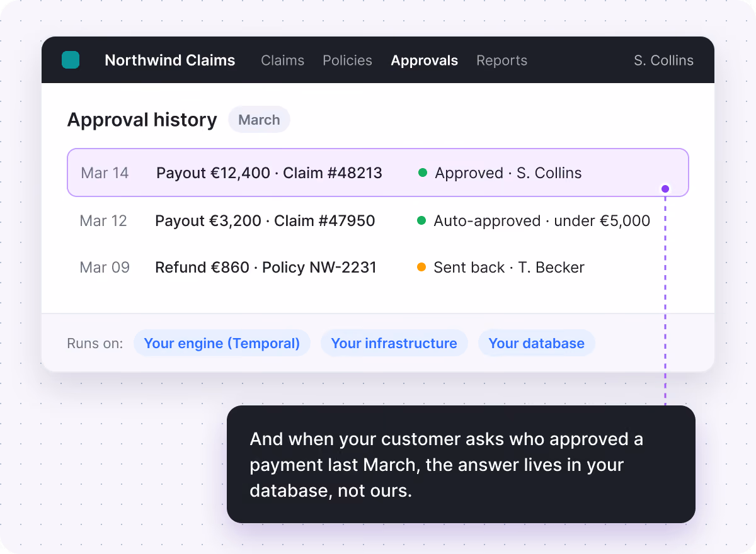Click the teal Northwind Claims logo icon

pos(71,60)
